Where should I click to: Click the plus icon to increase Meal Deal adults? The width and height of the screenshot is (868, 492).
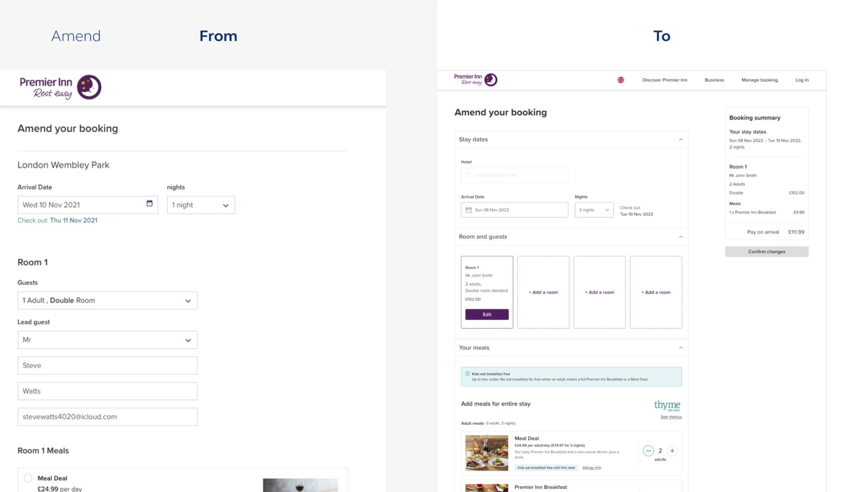point(672,451)
